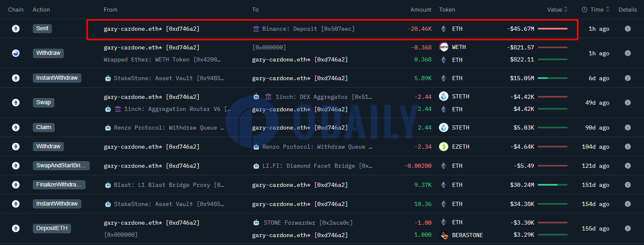This screenshot has height=245, width=644.
Task: Click the SwapAndStartBri... action badge
Action: coord(61,166)
